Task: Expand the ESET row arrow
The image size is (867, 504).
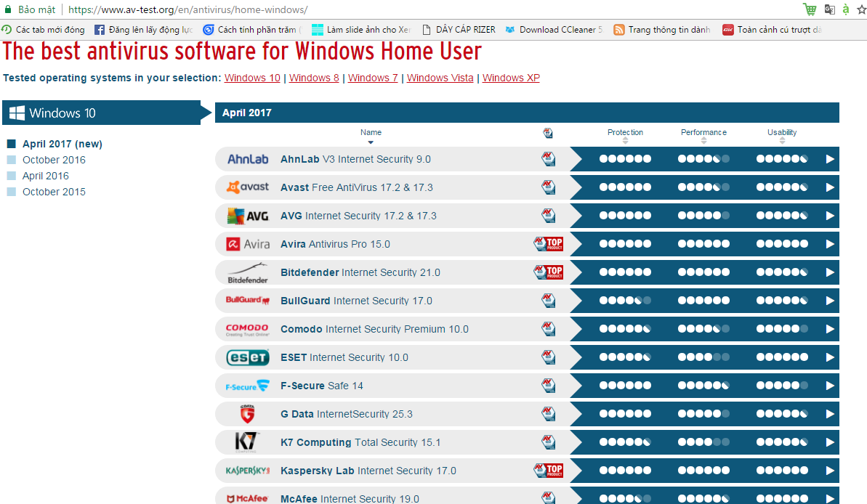Action: click(x=830, y=357)
